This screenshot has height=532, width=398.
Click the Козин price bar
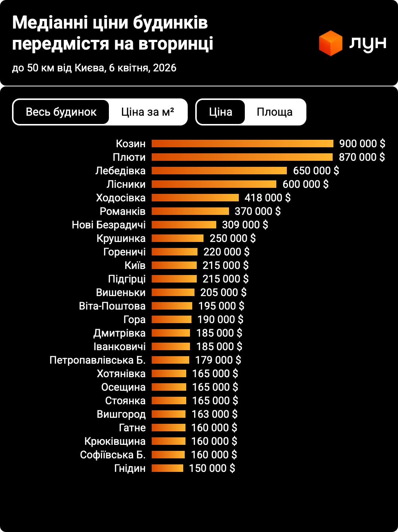tap(242, 144)
